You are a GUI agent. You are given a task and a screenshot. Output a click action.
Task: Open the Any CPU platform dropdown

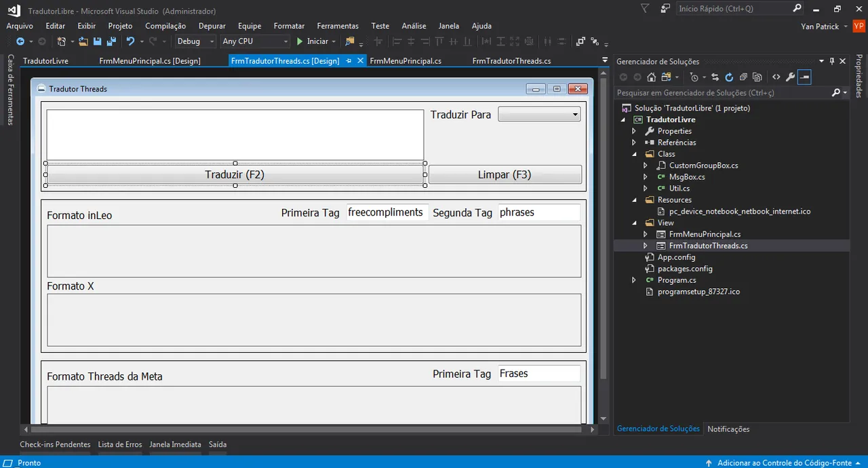[255, 41]
